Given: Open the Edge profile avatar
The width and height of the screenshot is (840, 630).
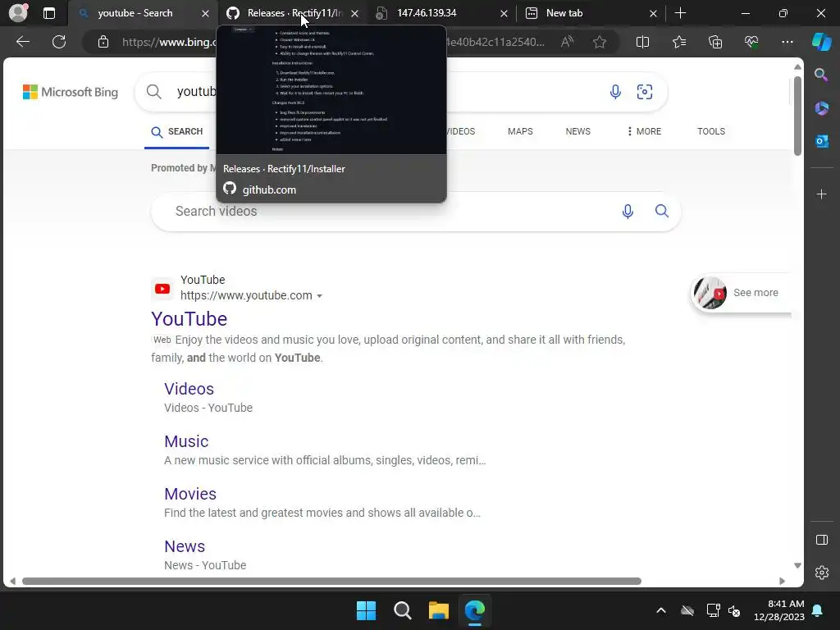Looking at the screenshot, I should (x=18, y=13).
